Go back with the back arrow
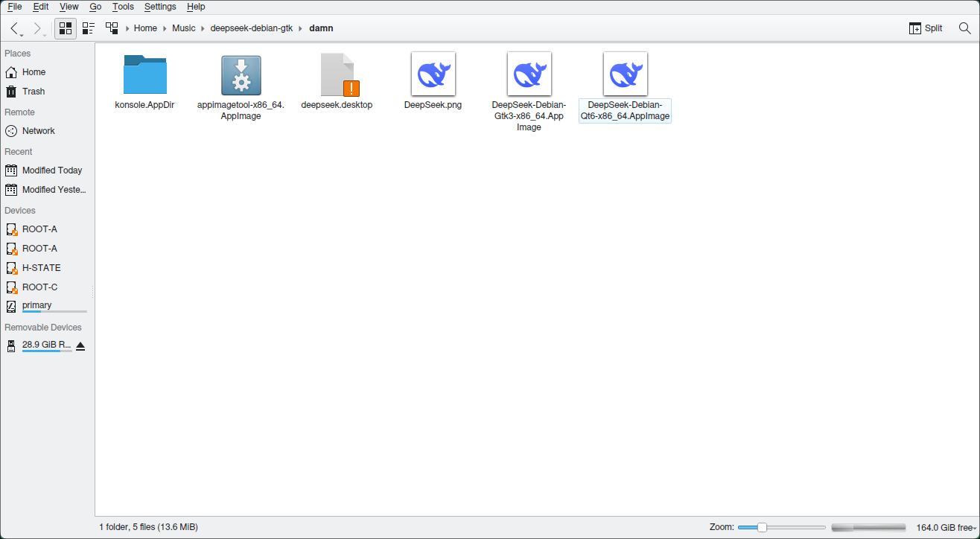 pyautogui.click(x=14, y=28)
